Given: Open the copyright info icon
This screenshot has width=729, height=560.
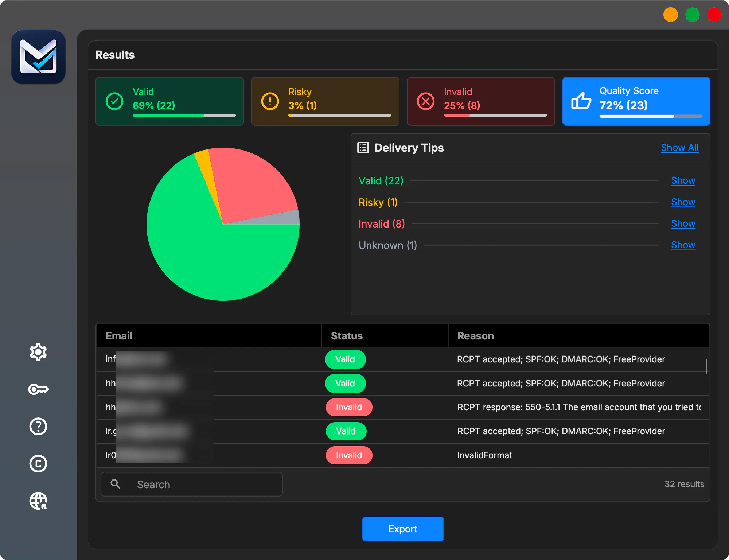Looking at the screenshot, I should pyautogui.click(x=38, y=464).
